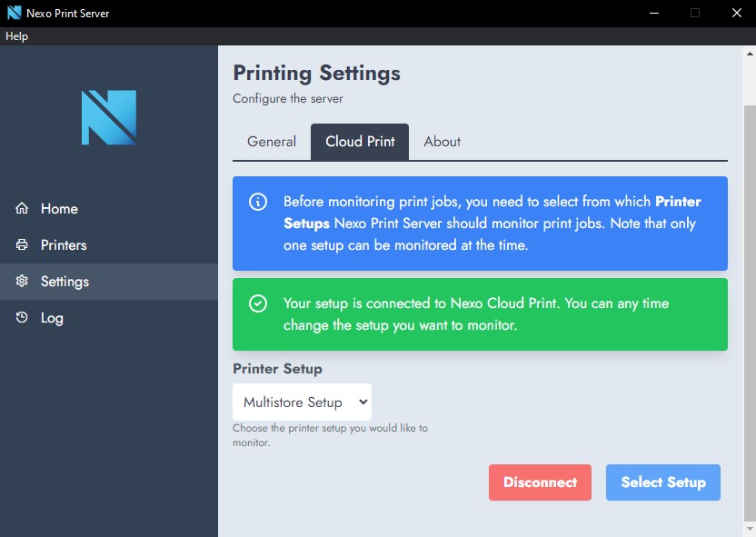
Task: Select the Cloud Print tab
Action: 360,142
